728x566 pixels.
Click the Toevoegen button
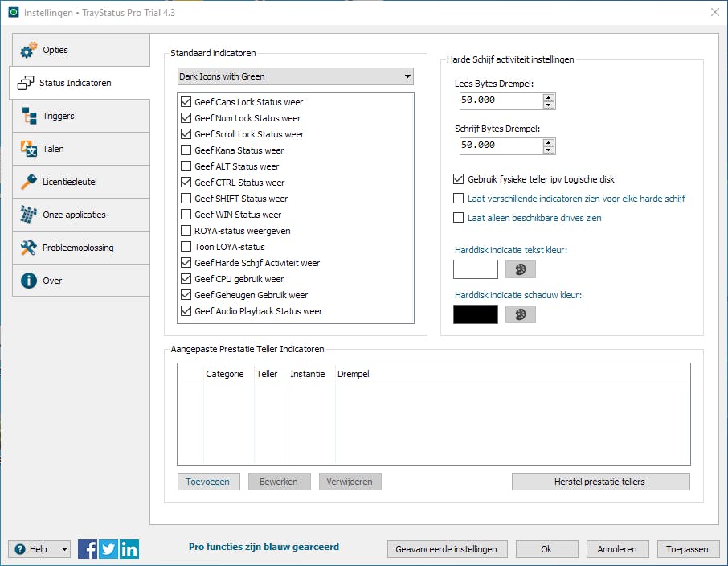208,482
